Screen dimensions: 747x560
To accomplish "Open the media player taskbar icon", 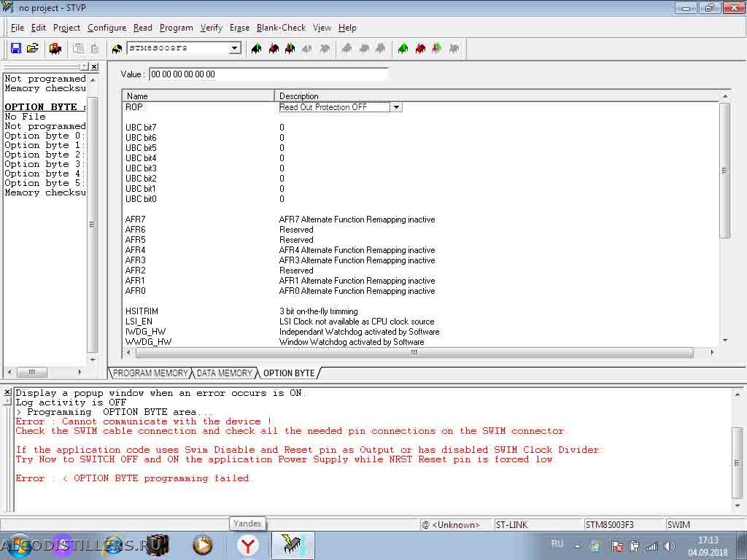I will 202,545.
